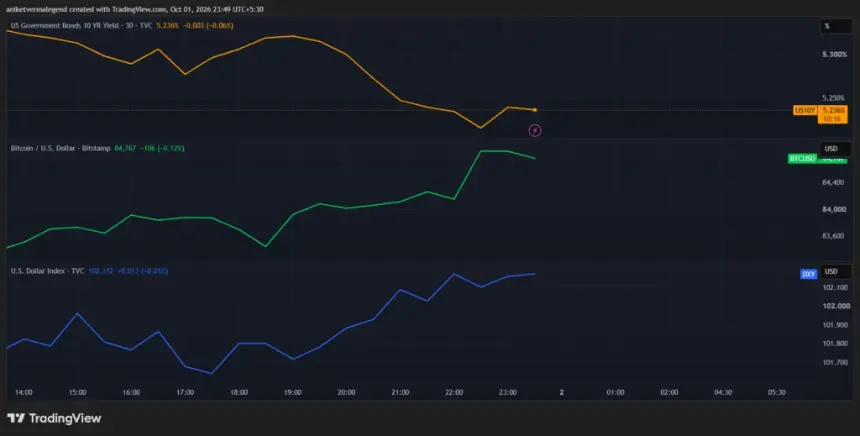The width and height of the screenshot is (860, 436).
Task: Click the Bitcoin price 84,767 in the legend
Action: pyautogui.click(x=125, y=148)
